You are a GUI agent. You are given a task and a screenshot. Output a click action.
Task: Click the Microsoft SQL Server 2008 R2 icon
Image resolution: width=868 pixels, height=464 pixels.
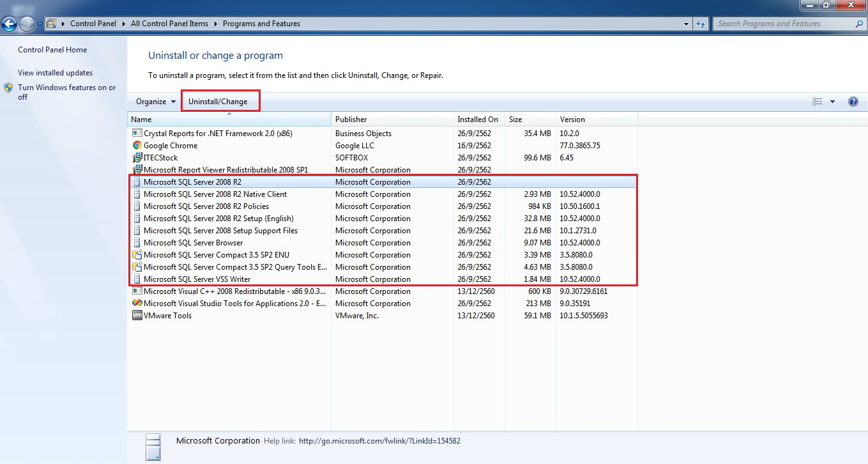137,182
